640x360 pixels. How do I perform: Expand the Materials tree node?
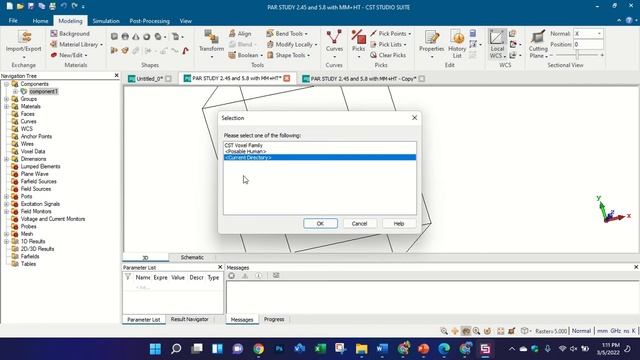click(7, 107)
